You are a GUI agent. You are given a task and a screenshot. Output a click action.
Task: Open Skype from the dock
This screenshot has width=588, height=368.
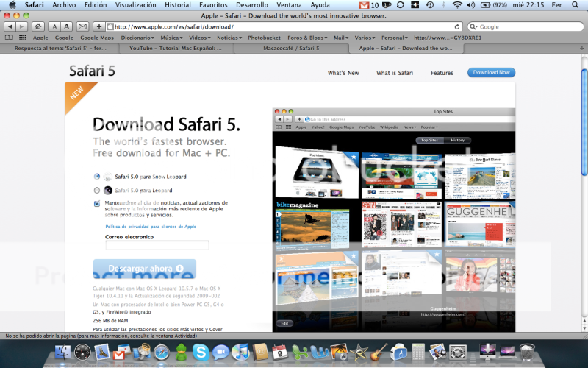[x=201, y=353]
